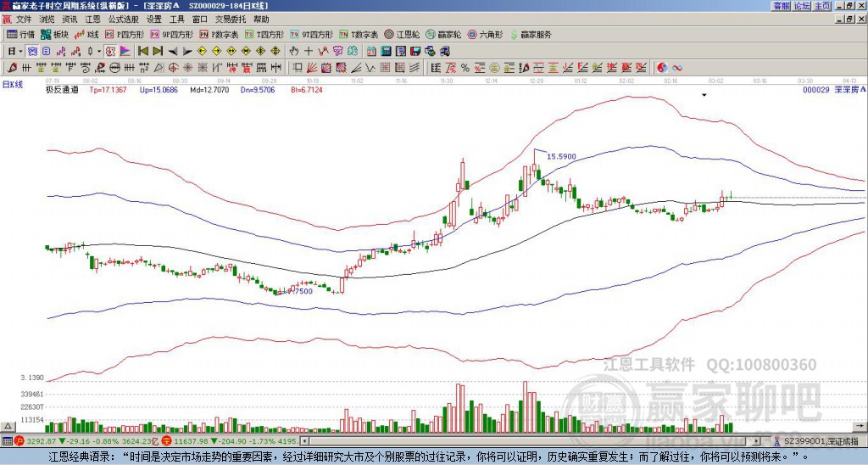This screenshot has height=465, width=868.
Task: Click the Tp=17.1367 indicator value
Action: tap(108, 89)
